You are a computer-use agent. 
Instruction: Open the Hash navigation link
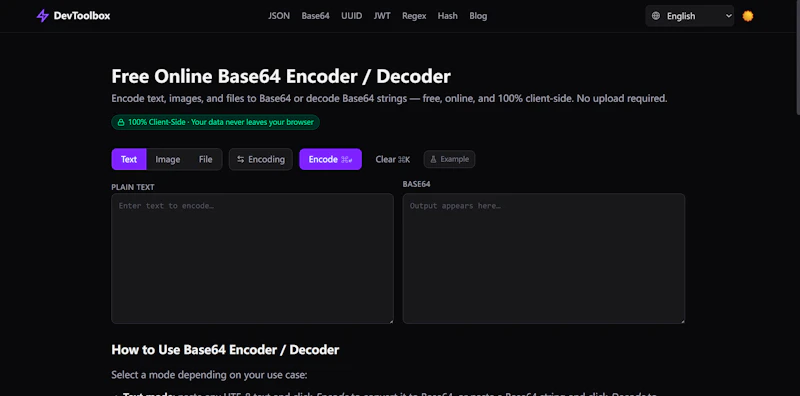[447, 16]
